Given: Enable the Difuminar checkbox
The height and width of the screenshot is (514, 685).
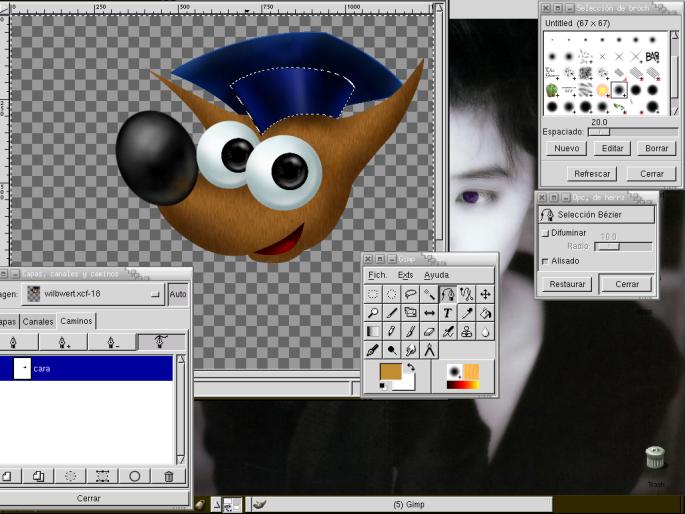Looking at the screenshot, I should coord(545,232).
